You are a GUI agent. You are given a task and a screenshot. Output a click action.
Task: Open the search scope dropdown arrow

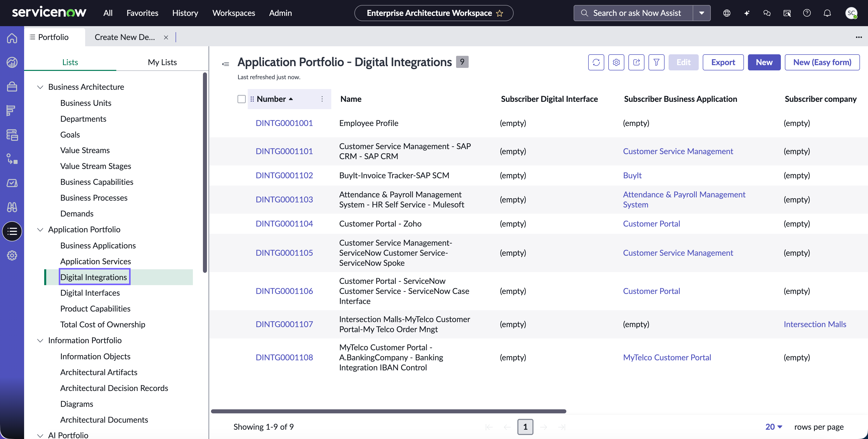tap(702, 13)
